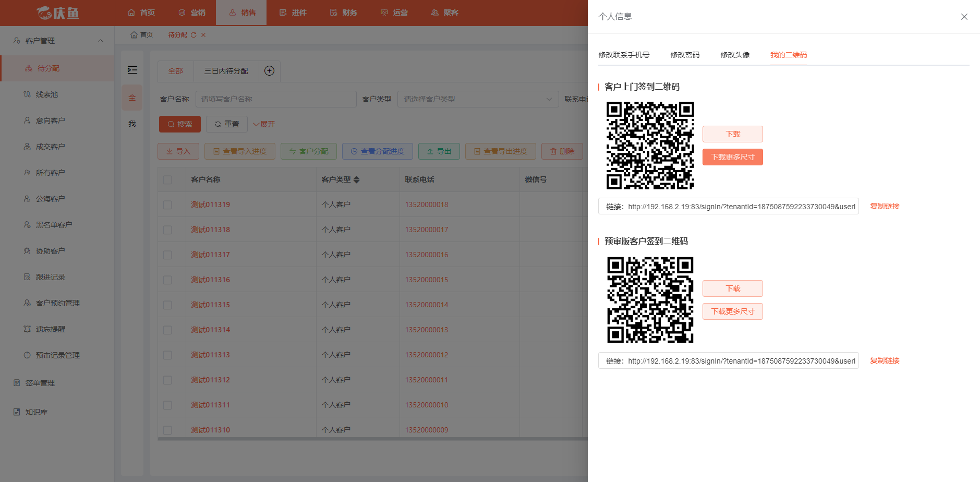The height and width of the screenshot is (482, 980).
Task: Click 查看导入进度 button
Action: tap(240, 151)
